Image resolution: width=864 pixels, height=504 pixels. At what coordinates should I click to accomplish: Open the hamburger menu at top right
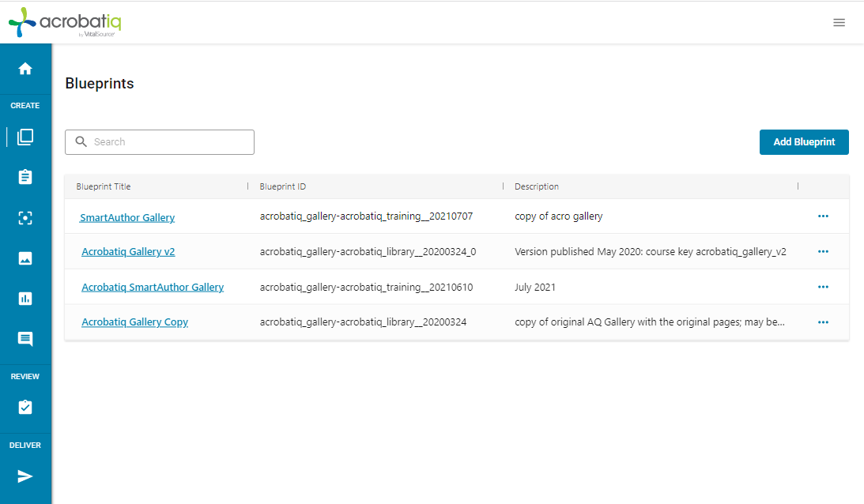point(839,23)
